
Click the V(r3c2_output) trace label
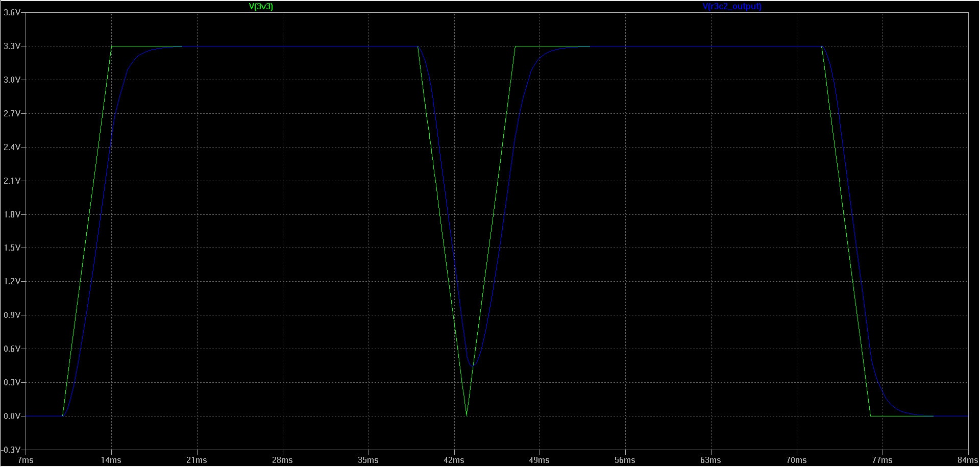coord(732,7)
